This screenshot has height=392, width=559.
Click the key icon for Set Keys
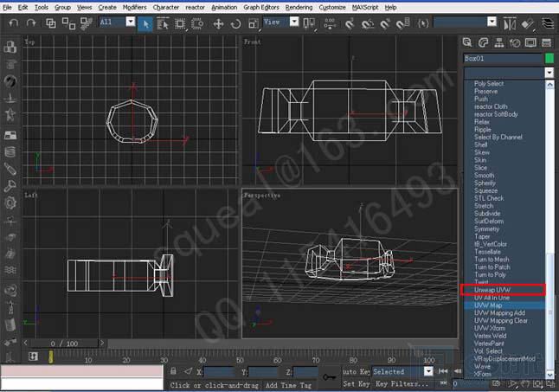click(329, 376)
